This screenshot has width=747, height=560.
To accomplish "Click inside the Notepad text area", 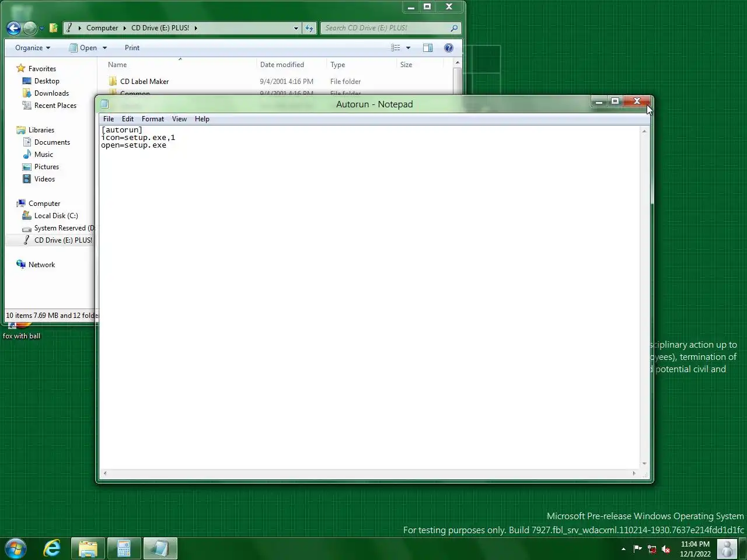I will tap(370, 297).
